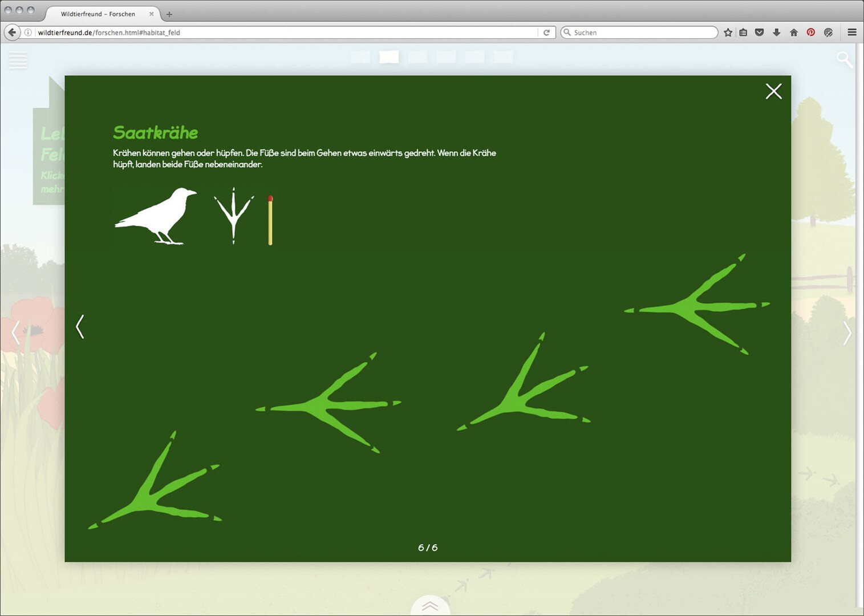
Task: Go to the browser home page
Action: click(x=793, y=33)
